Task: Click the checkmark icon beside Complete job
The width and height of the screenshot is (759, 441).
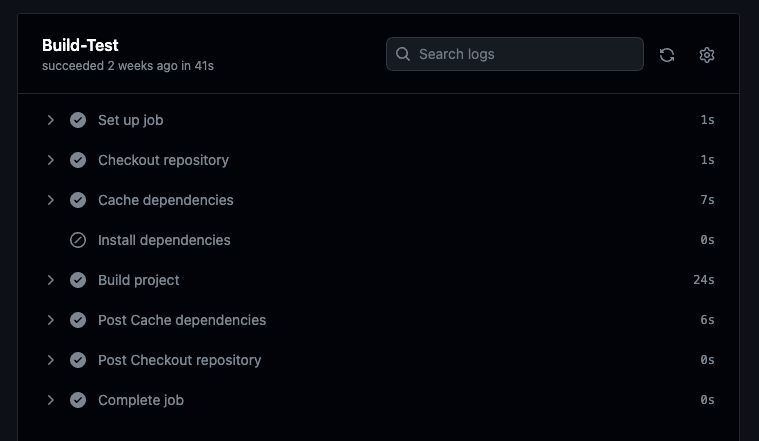Action: coord(78,400)
